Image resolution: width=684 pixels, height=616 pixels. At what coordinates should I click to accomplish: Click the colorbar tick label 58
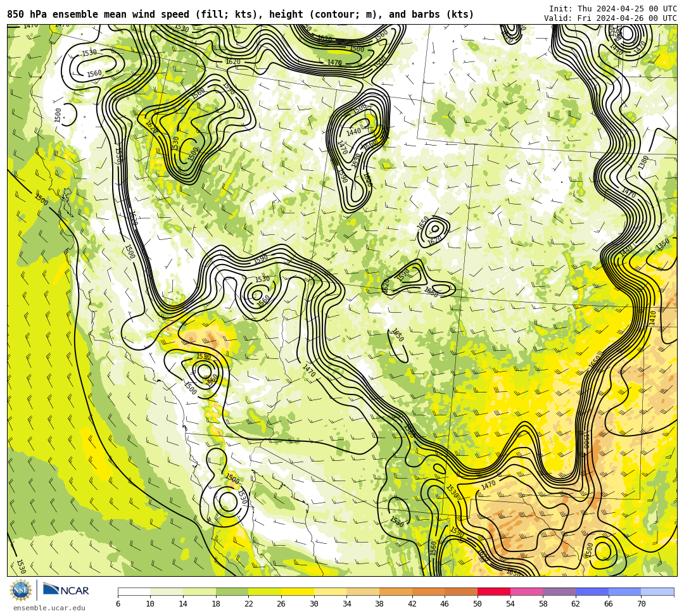(x=543, y=604)
